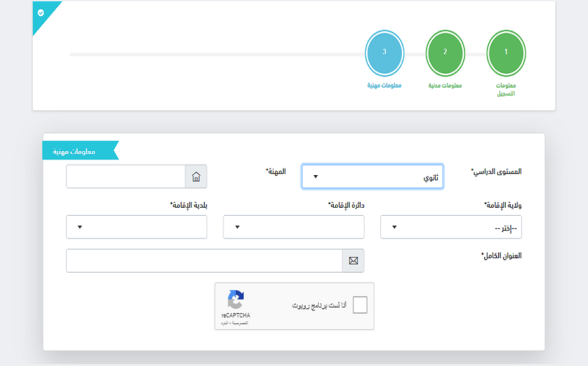Select the green step 1 circle

[x=506, y=52]
